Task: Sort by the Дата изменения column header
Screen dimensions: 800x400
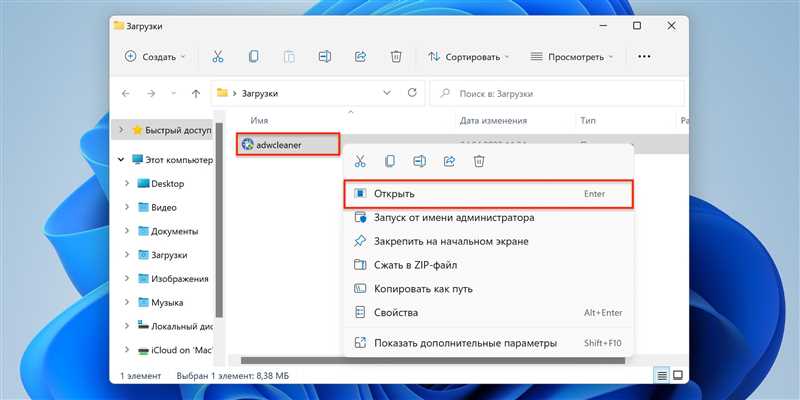Action: 493,121
